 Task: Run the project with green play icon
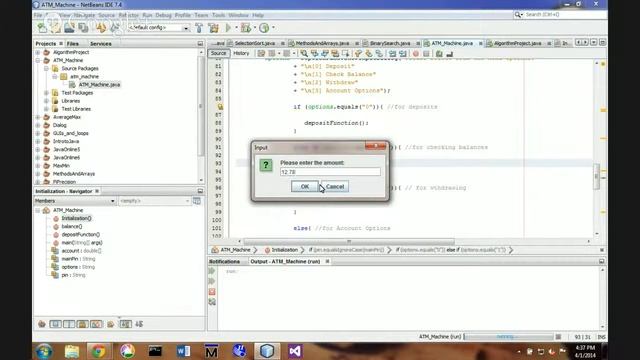(x=228, y=28)
